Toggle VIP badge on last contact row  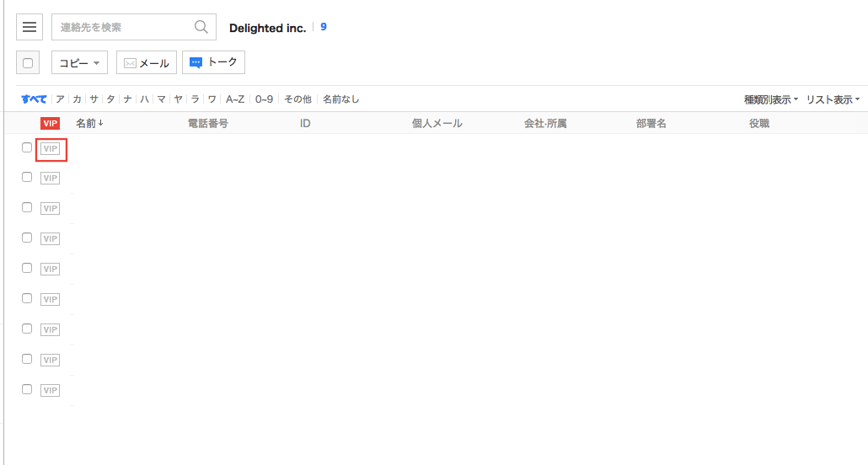51,390
